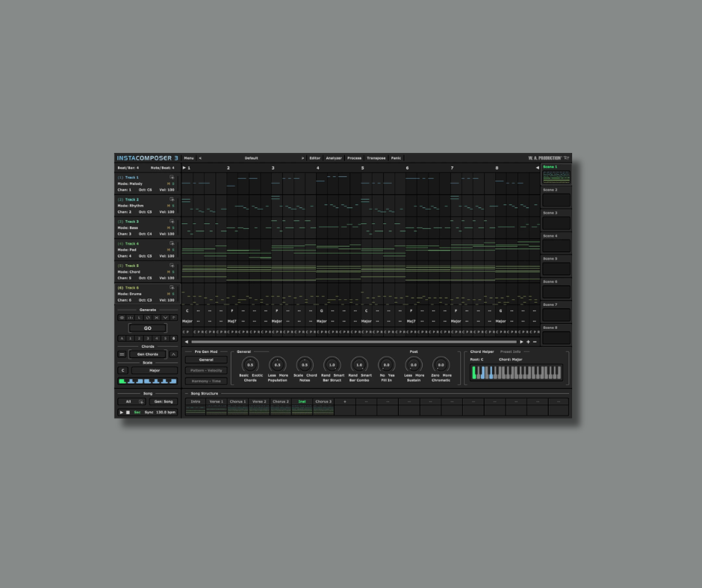Click the L icon in Generate row
This screenshot has height=588, width=702.
pyautogui.click(x=139, y=318)
